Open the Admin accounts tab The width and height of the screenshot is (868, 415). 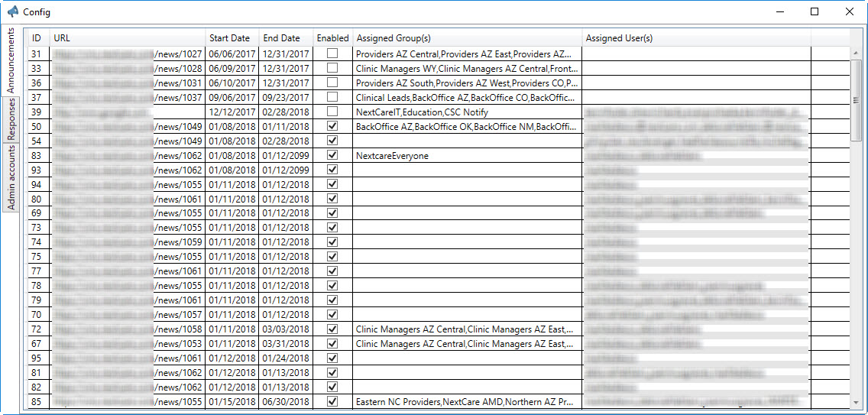point(11,177)
